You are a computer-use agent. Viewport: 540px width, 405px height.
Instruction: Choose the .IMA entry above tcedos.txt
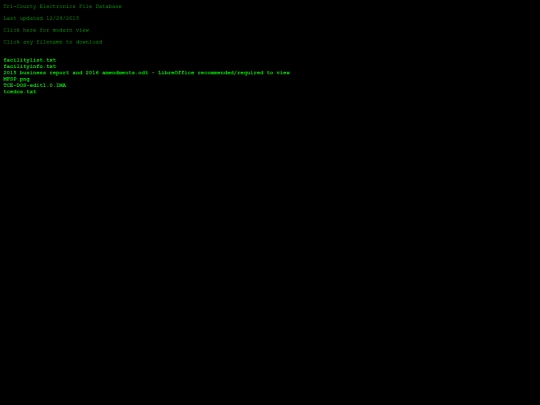(x=34, y=85)
